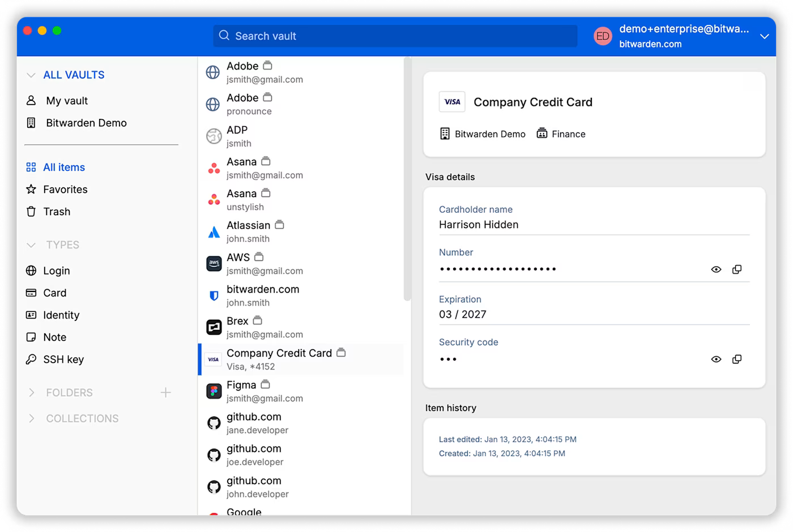
Task: Select the Bitwarden Demo vault
Action: point(86,123)
